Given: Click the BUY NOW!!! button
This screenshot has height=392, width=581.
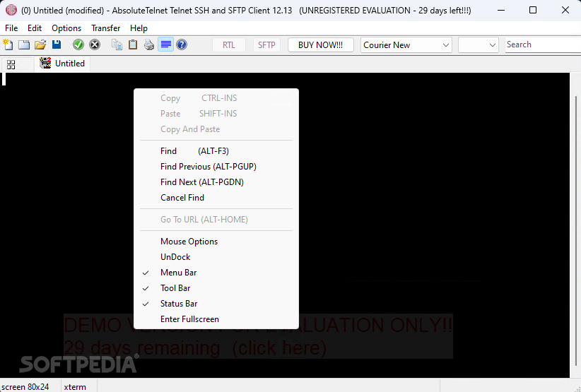Looking at the screenshot, I should 320,45.
